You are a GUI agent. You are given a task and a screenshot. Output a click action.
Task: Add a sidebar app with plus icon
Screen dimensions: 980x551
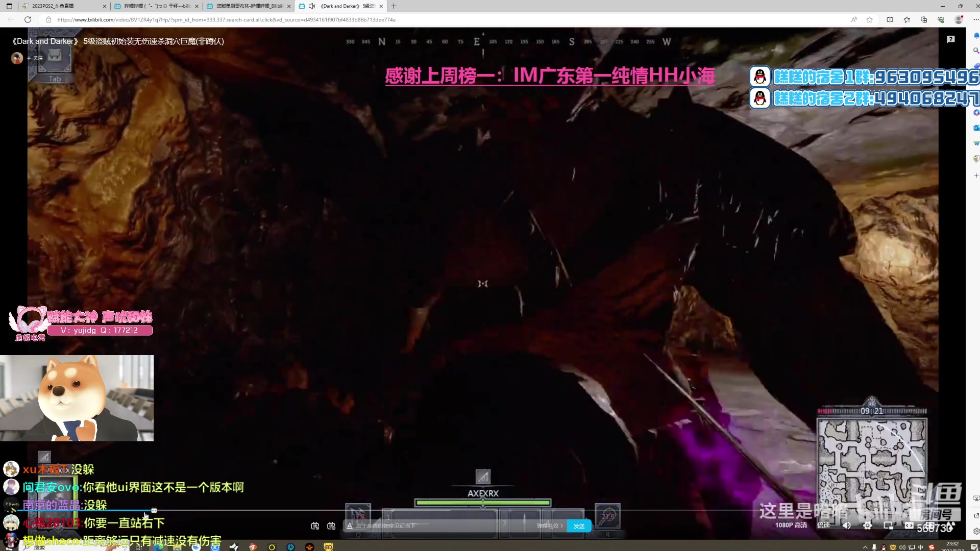(x=976, y=176)
